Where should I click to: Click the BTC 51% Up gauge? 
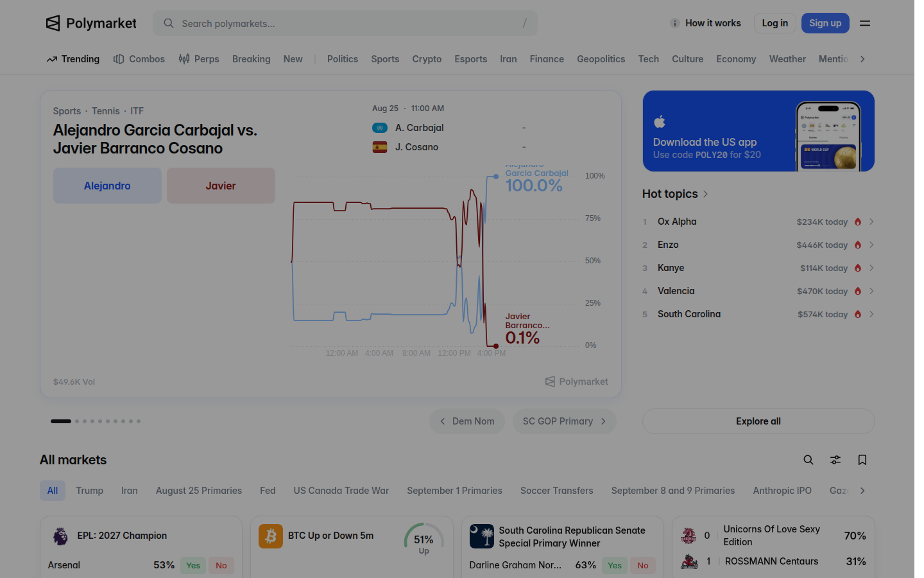pos(424,538)
